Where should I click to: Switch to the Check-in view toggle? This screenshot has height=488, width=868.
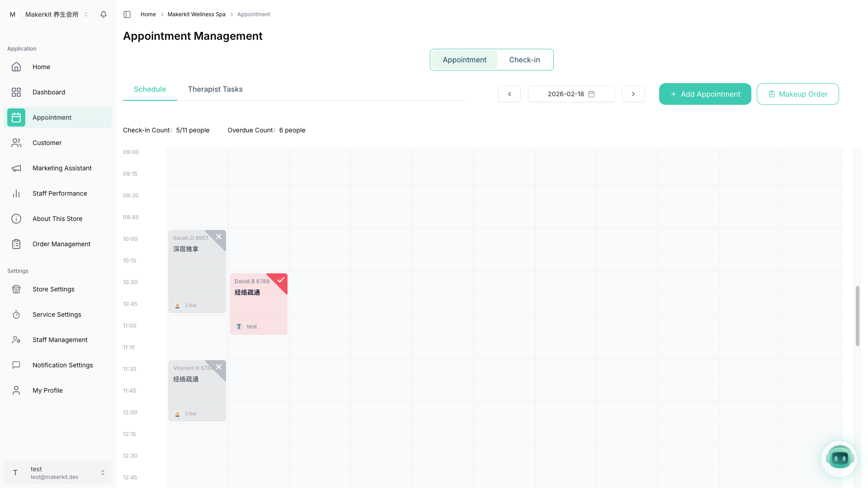(x=524, y=60)
